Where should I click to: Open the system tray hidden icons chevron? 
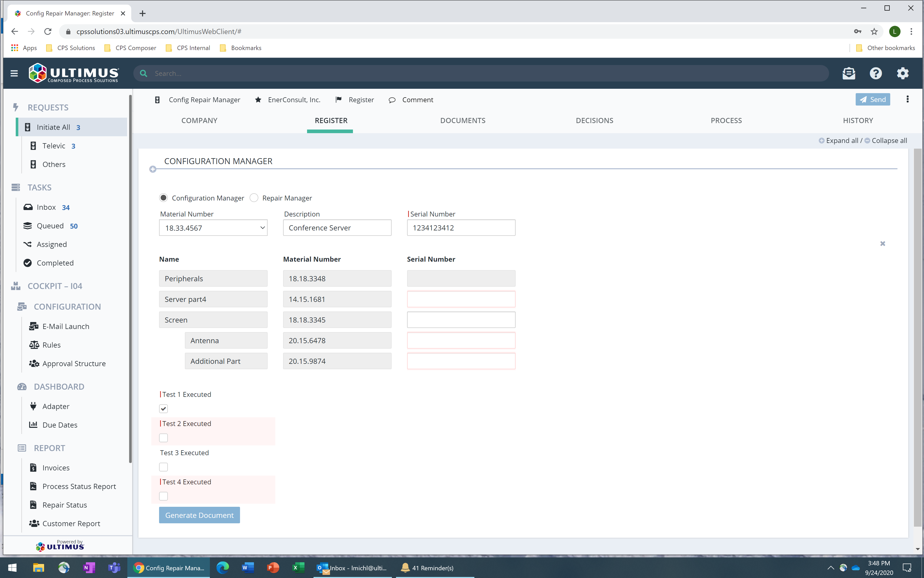830,568
